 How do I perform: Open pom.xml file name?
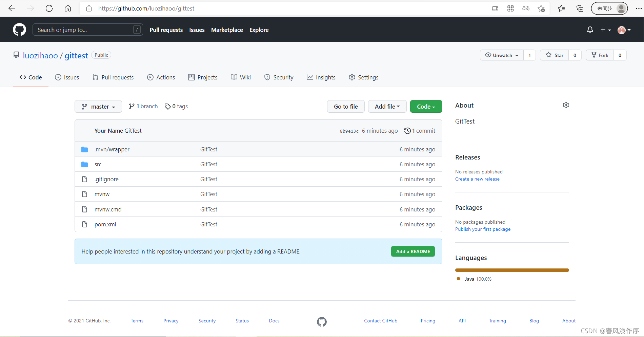pos(105,224)
